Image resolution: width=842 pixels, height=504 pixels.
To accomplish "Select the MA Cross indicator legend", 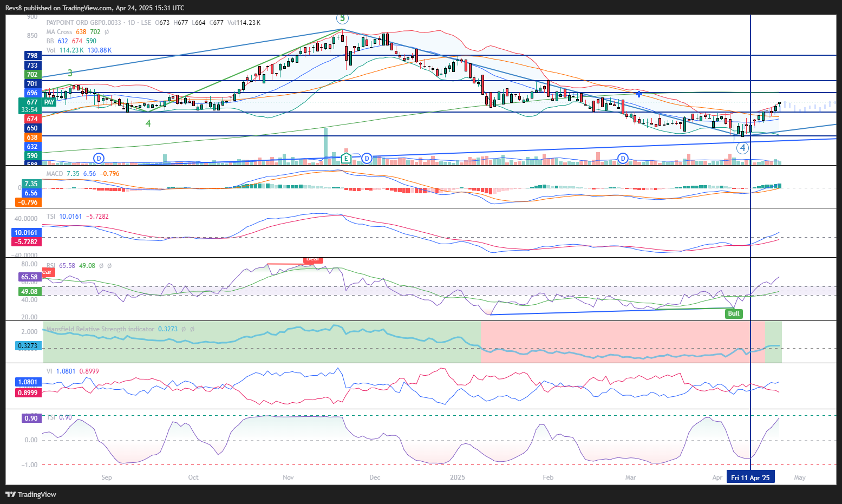I will [x=59, y=32].
